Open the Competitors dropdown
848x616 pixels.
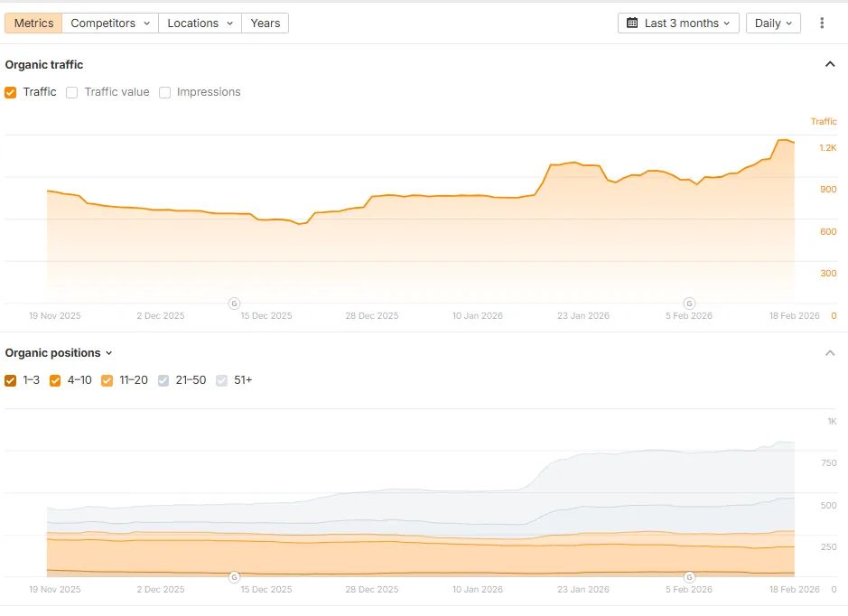[109, 23]
